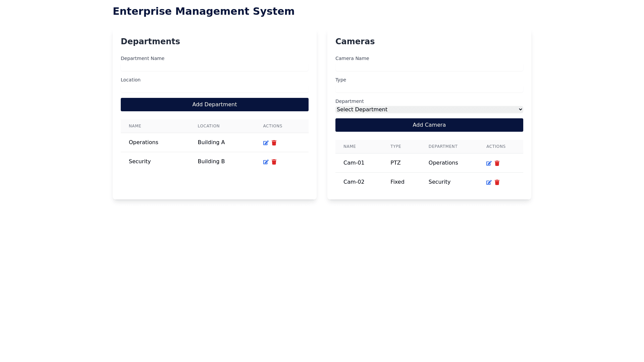Edit camera Cam-02
The image size is (644, 362).
pos(489,182)
